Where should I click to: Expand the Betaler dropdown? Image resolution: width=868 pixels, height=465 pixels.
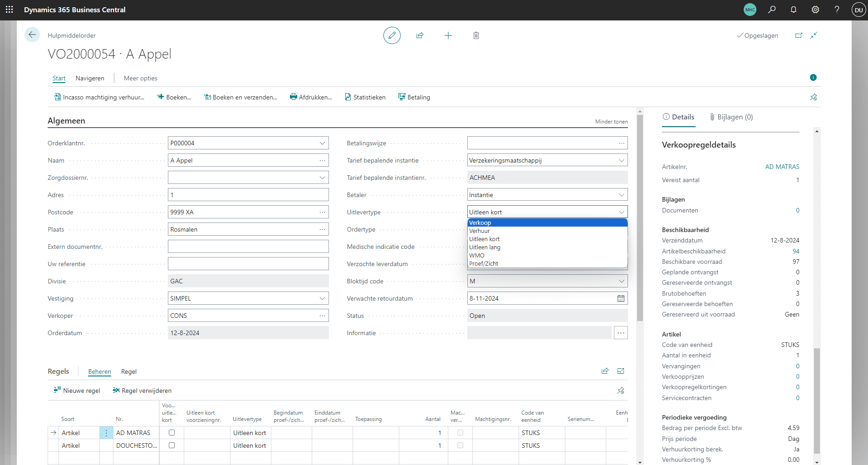click(621, 195)
